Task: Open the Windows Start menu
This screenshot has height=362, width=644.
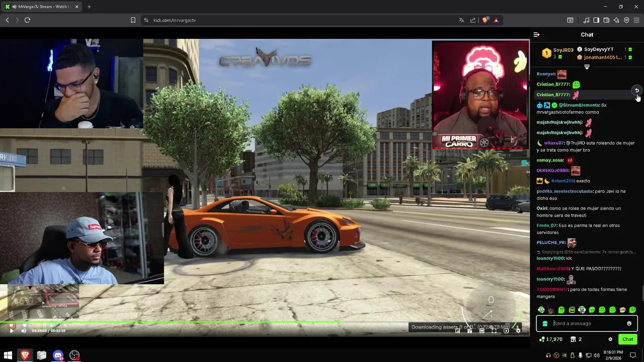Action: [x=8, y=355]
